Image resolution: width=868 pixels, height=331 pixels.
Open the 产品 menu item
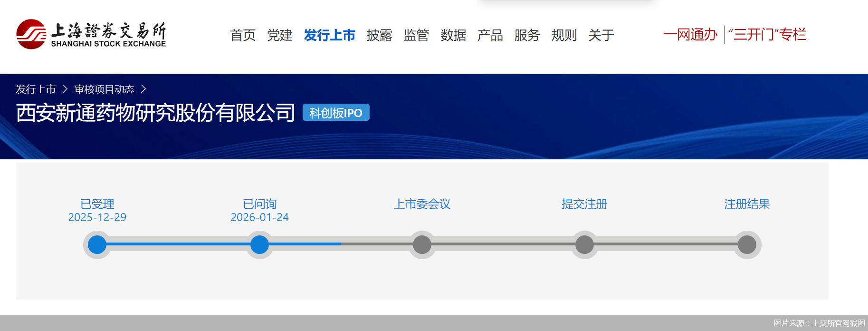pyautogui.click(x=490, y=35)
